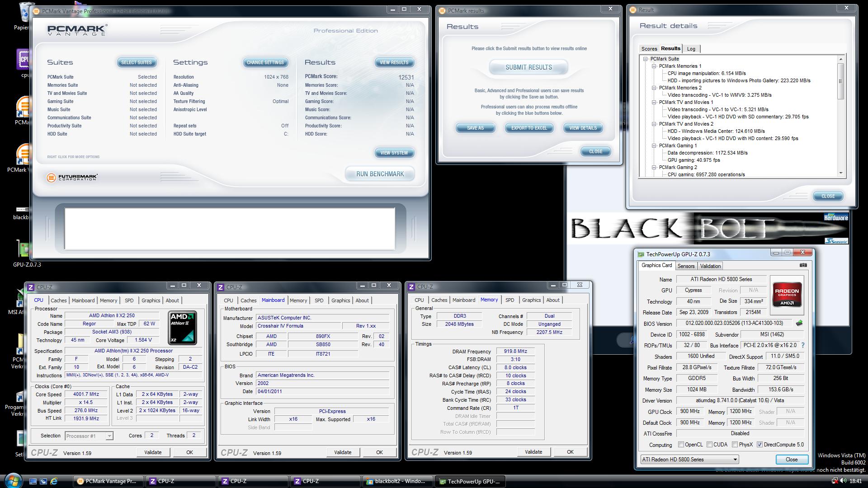Select the GPU gaming: 40.975 fps result row

(693, 160)
